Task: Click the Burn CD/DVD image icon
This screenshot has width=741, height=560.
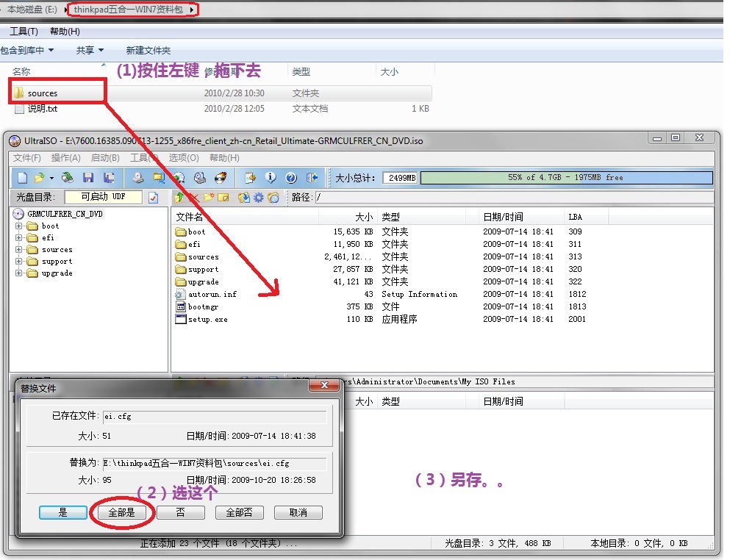Action: 221,178
